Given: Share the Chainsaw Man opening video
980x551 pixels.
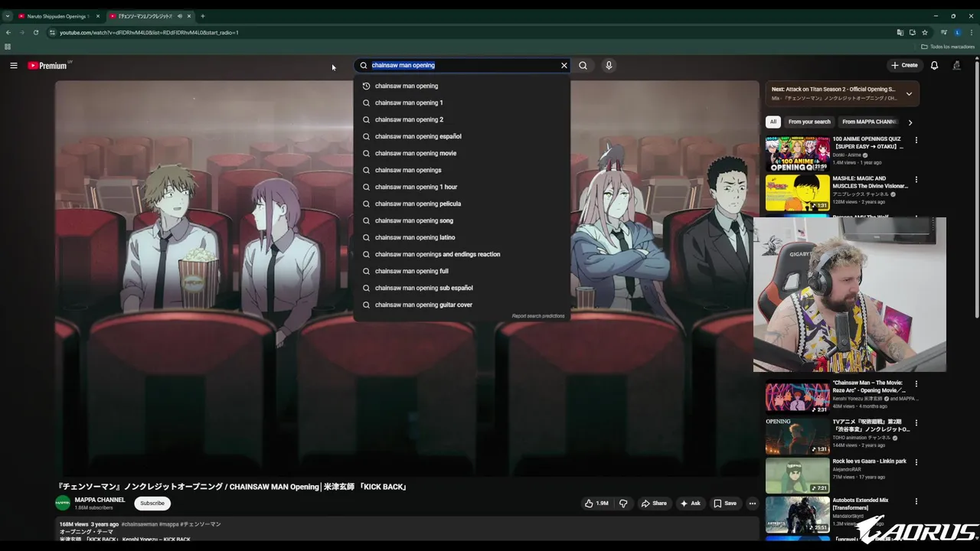Looking at the screenshot, I should point(654,504).
